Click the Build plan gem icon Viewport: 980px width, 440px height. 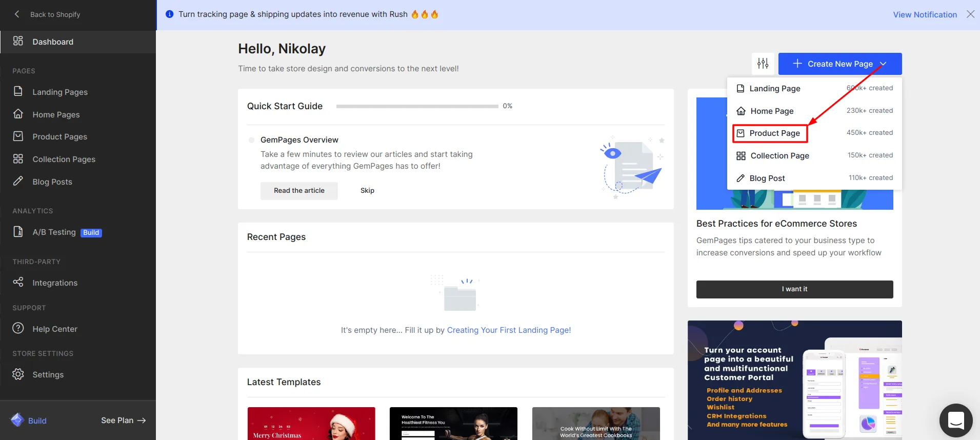[x=17, y=420]
